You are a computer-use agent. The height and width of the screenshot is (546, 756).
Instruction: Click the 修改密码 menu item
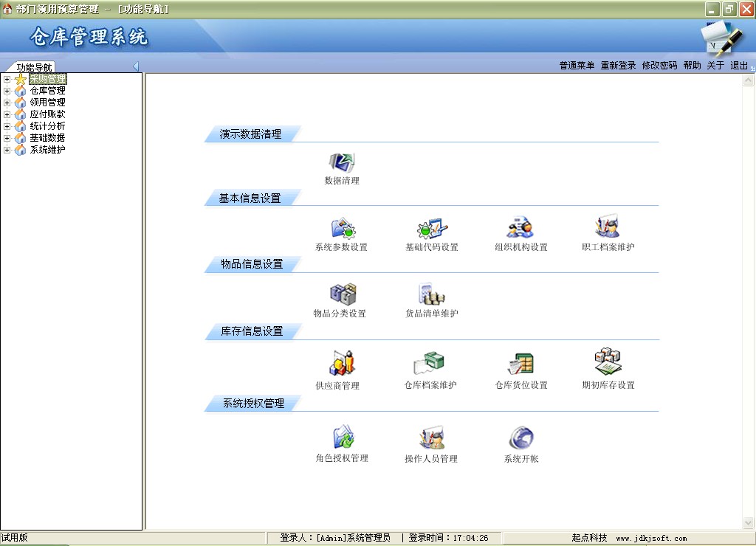[659, 66]
